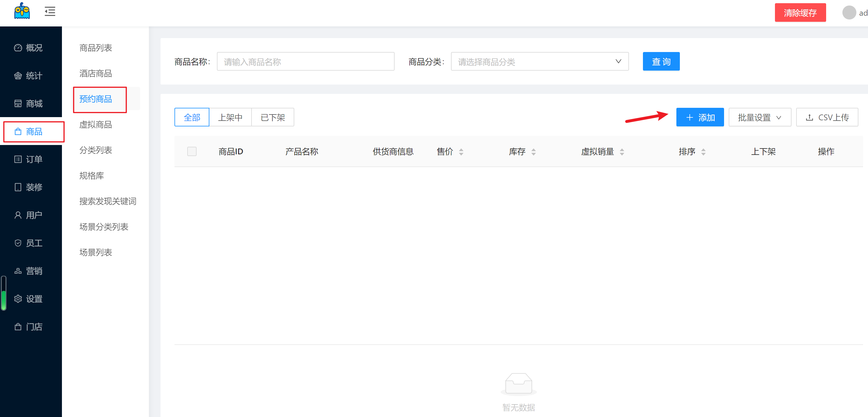Click the parrot logo icon
Image resolution: width=868 pixels, height=417 pixels.
coord(22,11)
